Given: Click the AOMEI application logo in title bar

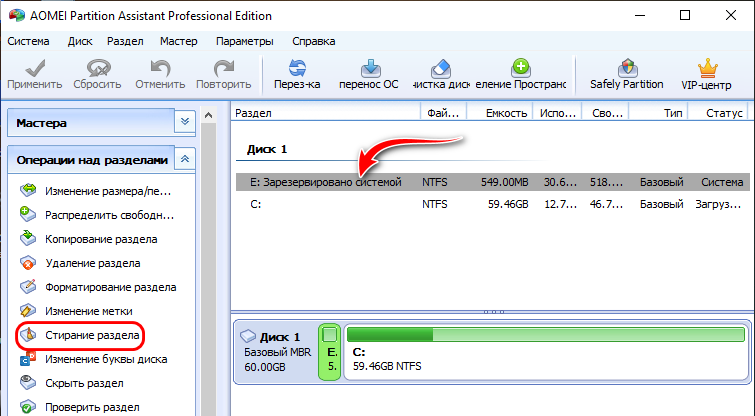Looking at the screenshot, I should (x=16, y=15).
